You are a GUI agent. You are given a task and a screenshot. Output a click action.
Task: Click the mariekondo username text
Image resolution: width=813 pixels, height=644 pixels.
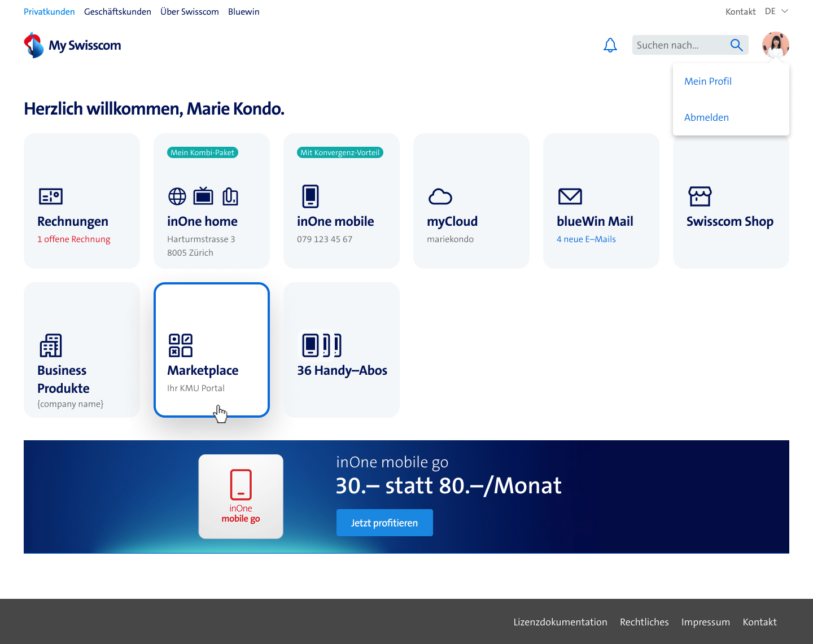[x=451, y=239]
